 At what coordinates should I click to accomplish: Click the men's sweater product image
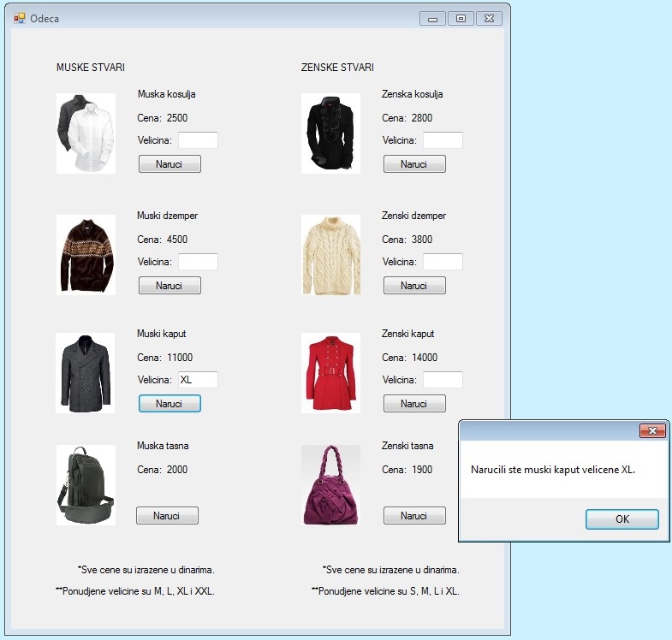[x=86, y=255]
